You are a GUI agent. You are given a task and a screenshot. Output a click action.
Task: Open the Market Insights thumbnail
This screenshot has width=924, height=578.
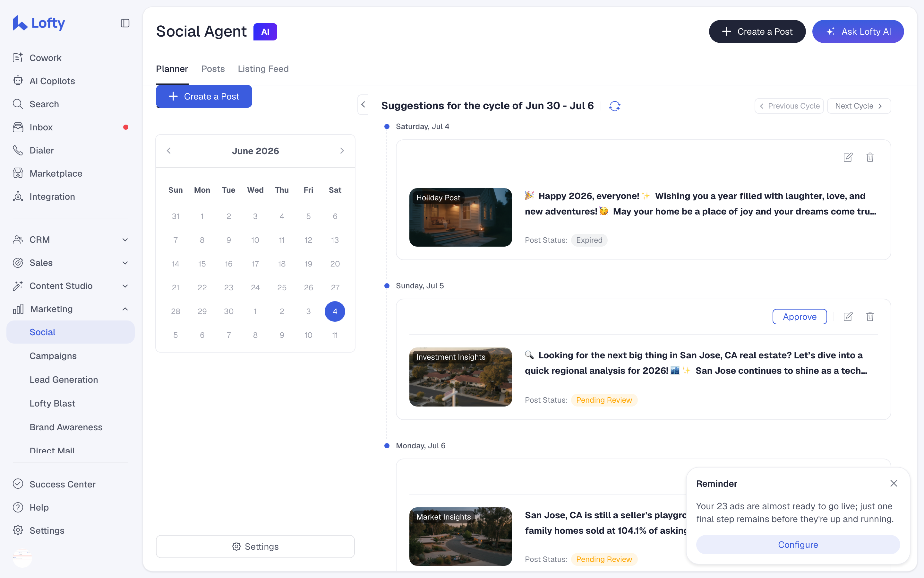pos(460,536)
